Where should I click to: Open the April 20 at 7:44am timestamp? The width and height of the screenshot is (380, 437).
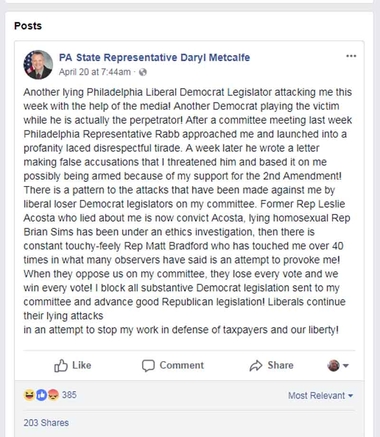pos(95,72)
